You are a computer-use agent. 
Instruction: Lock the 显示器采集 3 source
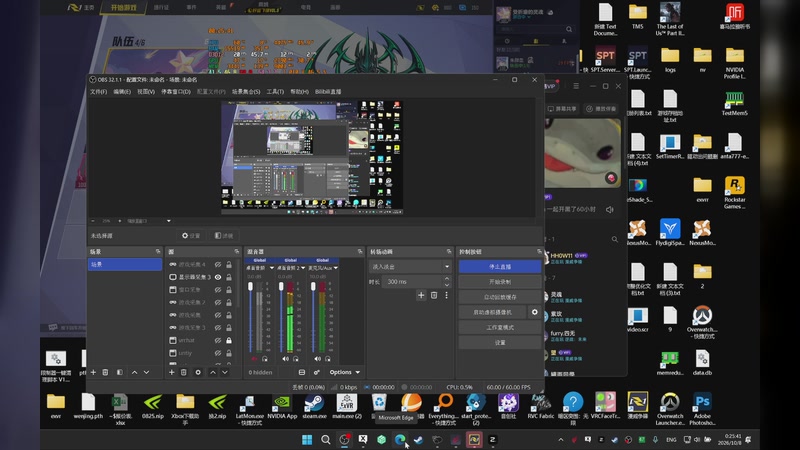[229, 277]
